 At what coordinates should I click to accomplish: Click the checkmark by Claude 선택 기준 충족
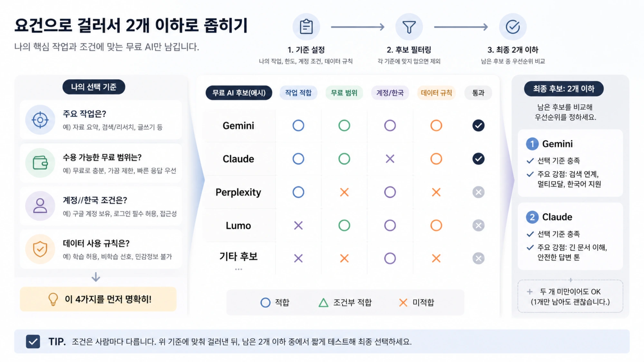(530, 234)
